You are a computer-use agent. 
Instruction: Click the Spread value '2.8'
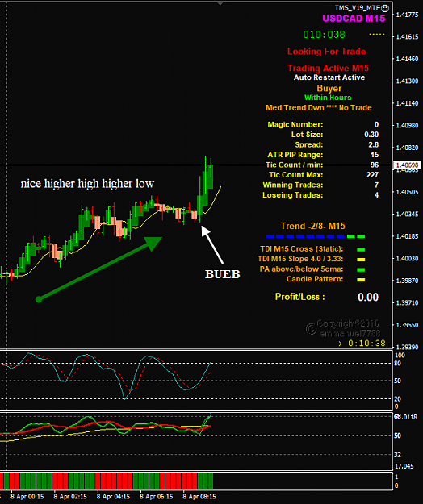tap(373, 144)
